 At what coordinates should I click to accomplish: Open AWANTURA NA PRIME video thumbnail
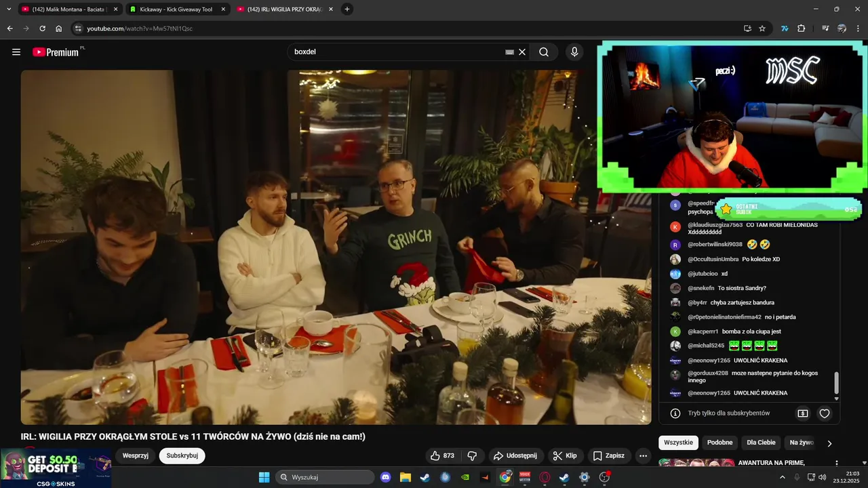coord(696,463)
